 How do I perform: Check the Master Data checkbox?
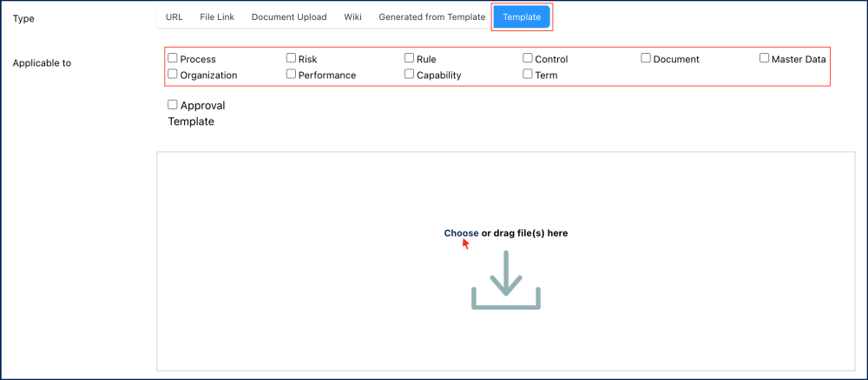765,58
